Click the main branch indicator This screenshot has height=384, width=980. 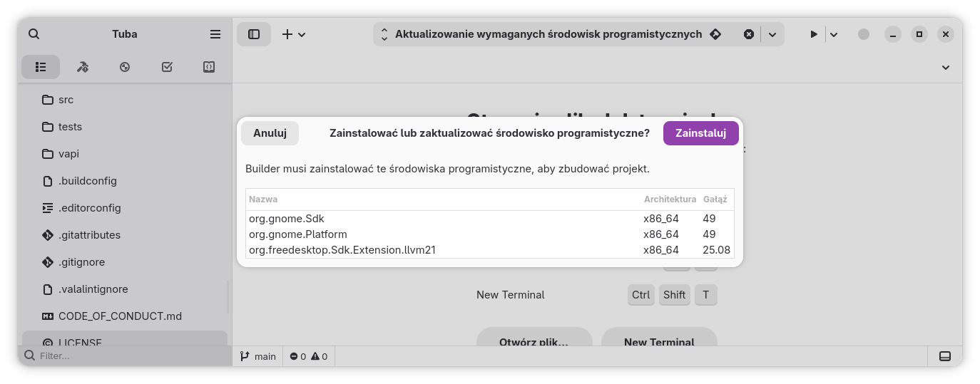[x=258, y=356]
